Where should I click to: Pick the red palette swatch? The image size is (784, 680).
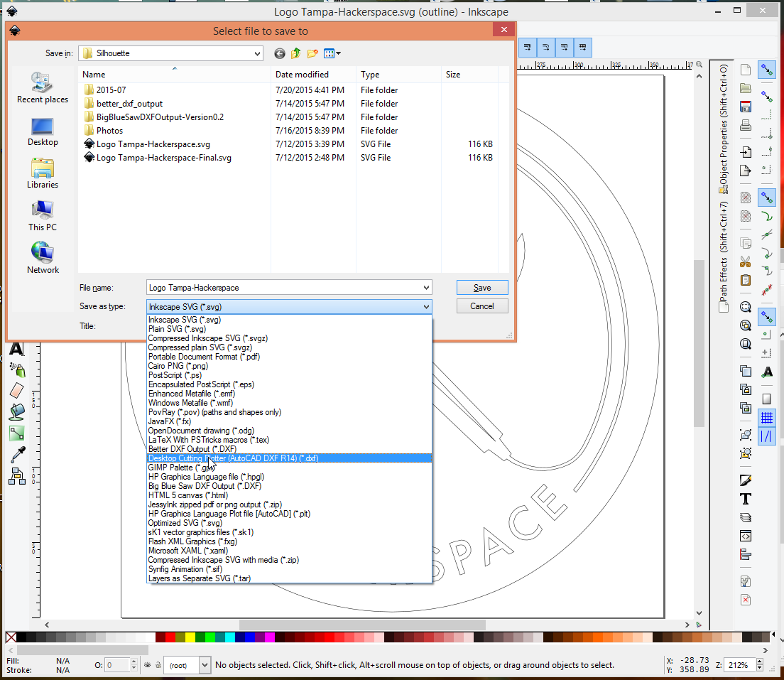[170, 637]
